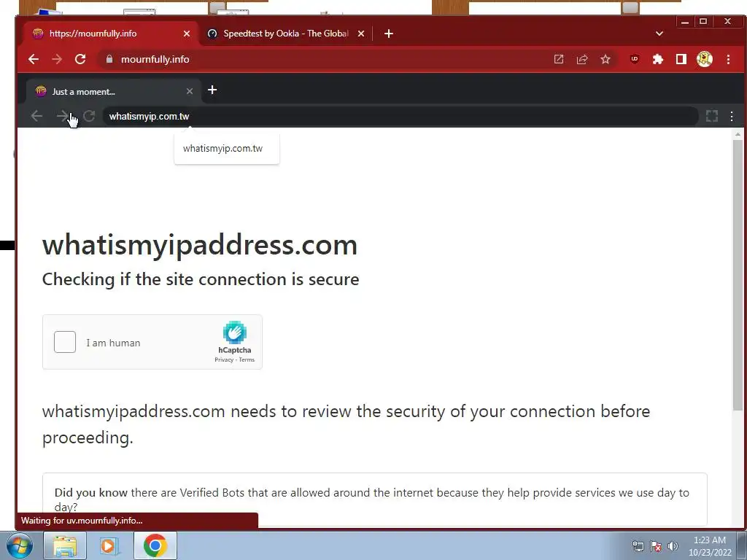The height and width of the screenshot is (560, 747).
Task: Click inner browser reload icon
Action: [89, 116]
